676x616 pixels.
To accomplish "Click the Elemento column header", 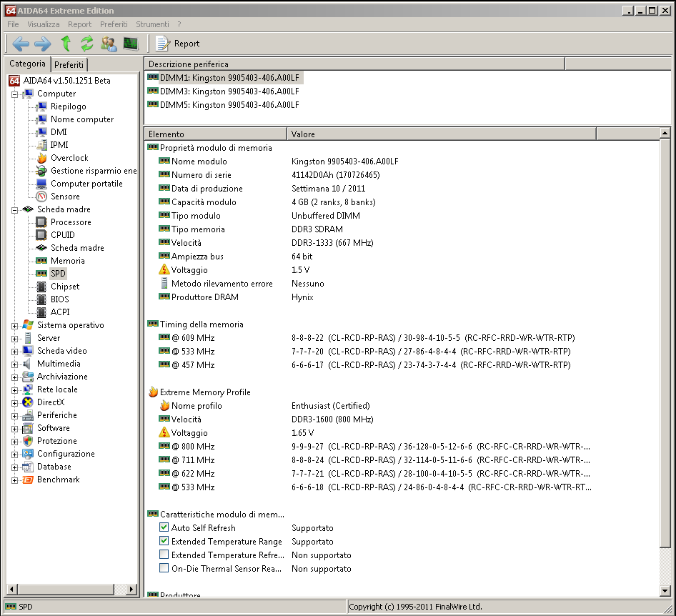I will point(216,134).
